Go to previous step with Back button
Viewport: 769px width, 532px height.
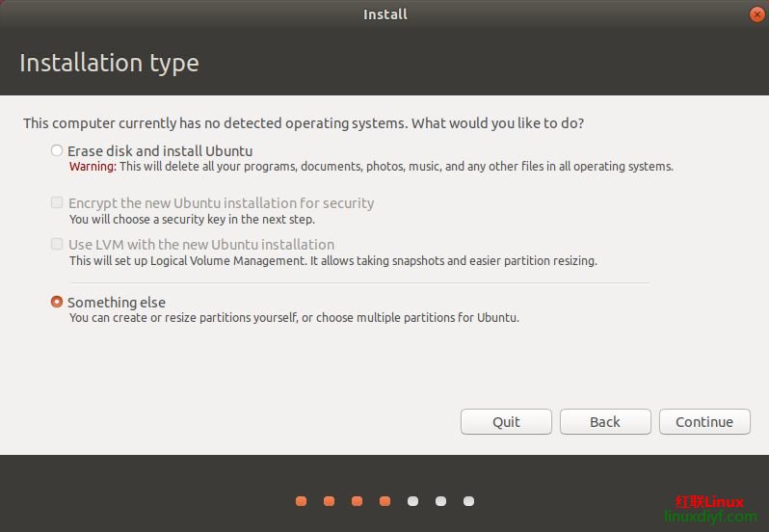(x=604, y=421)
